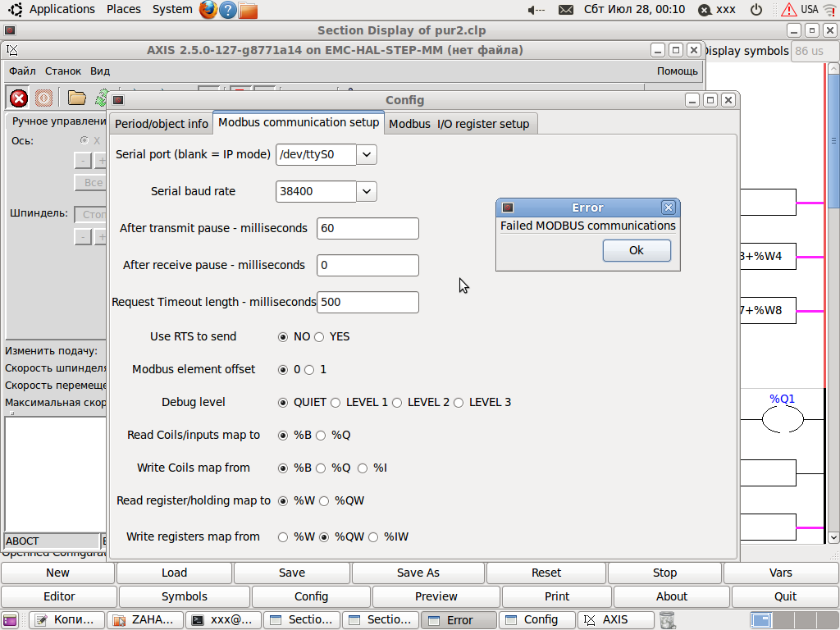Click the user xxx status indicator
The height and width of the screenshot is (630, 840).
(717, 10)
